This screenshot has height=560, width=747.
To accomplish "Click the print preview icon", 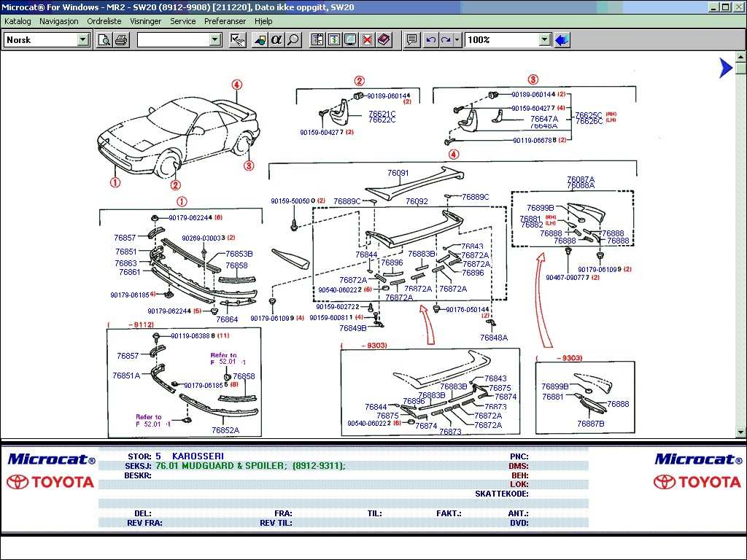I will 104,39.
